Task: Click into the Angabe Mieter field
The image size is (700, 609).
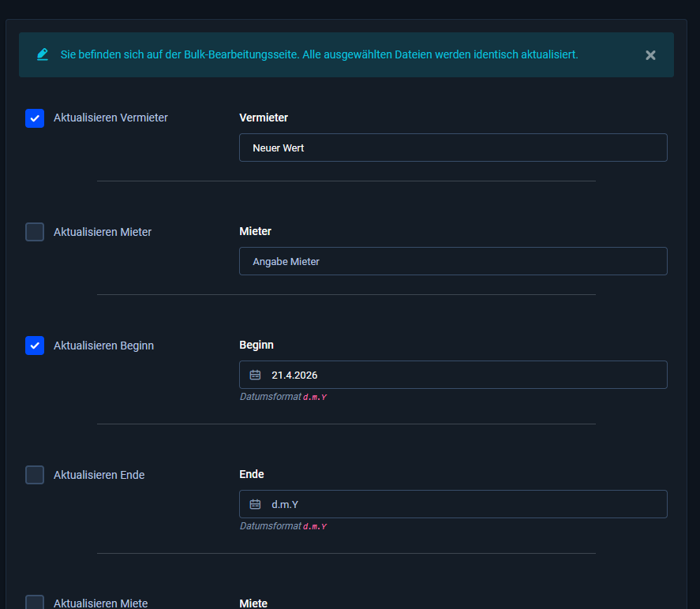Action: click(x=453, y=261)
